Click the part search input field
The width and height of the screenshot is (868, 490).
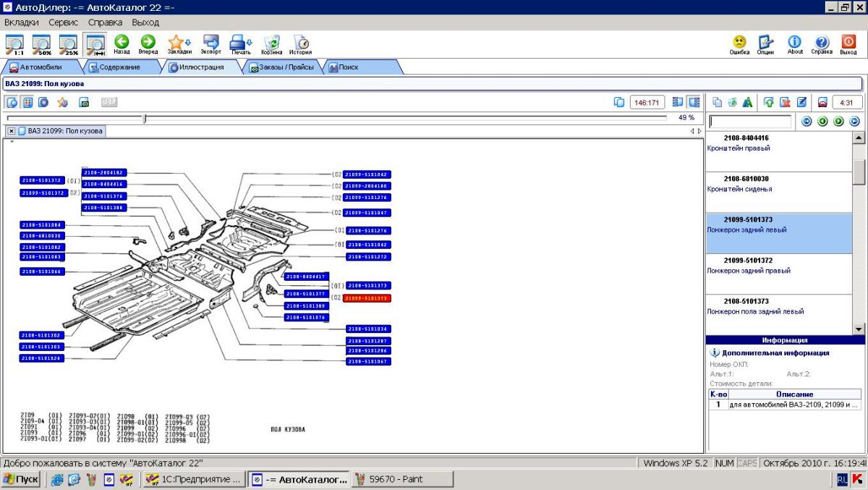(750, 122)
